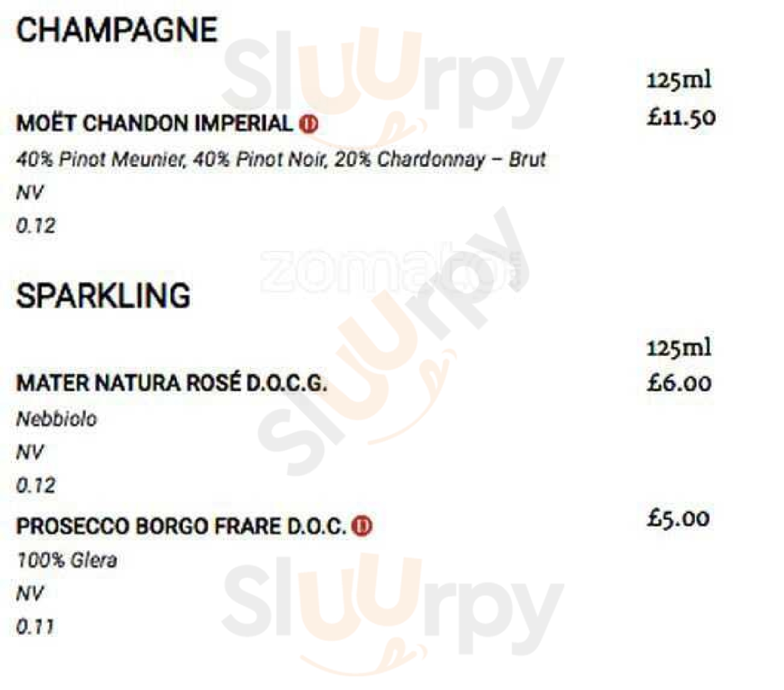Click the £11.50 price
This screenshot has height=690, width=784.
pos(681,117)
